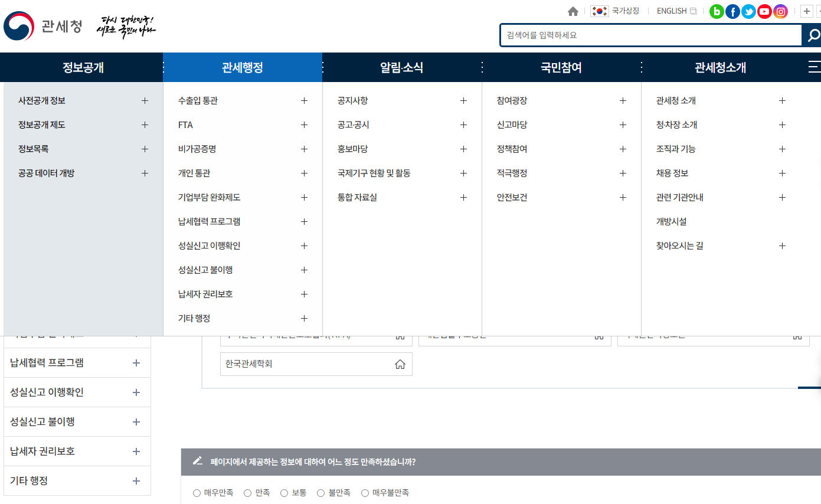
Task: Open the 국가상징 Korean flag icon
Action: 599,11
